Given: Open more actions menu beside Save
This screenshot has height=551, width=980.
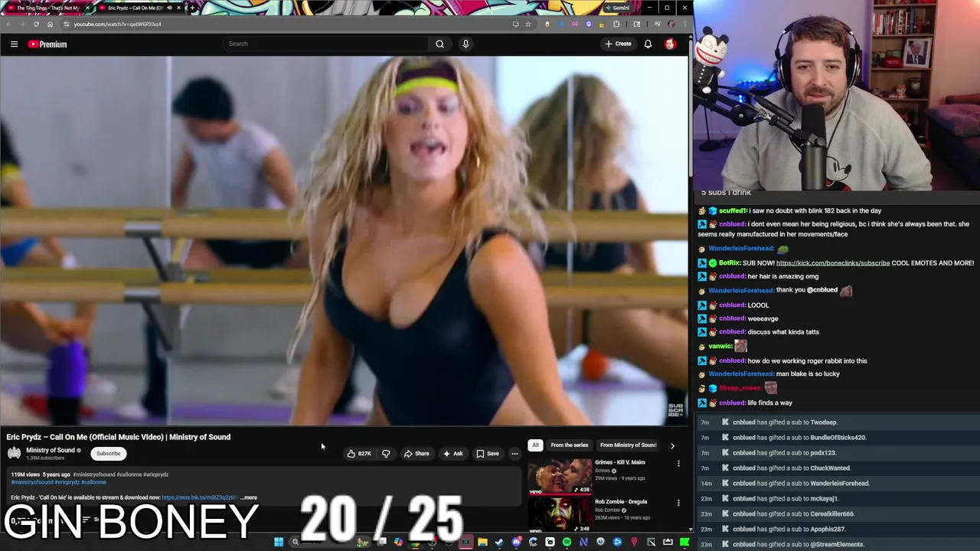Looking at the screenshot, I should click(514, 454).
